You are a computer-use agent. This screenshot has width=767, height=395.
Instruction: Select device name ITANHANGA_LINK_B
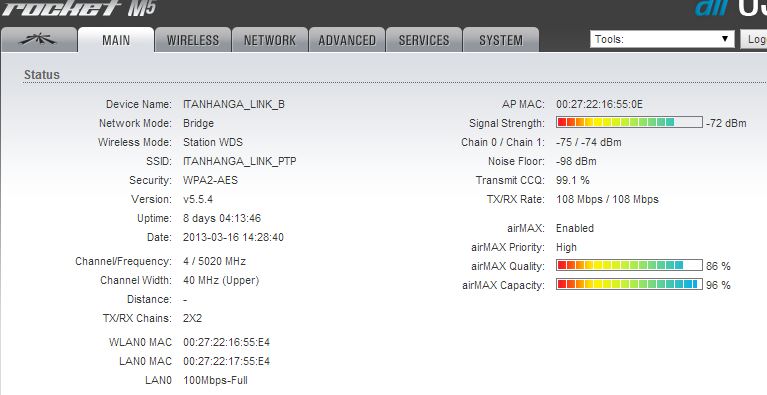[x=234, y=104]
